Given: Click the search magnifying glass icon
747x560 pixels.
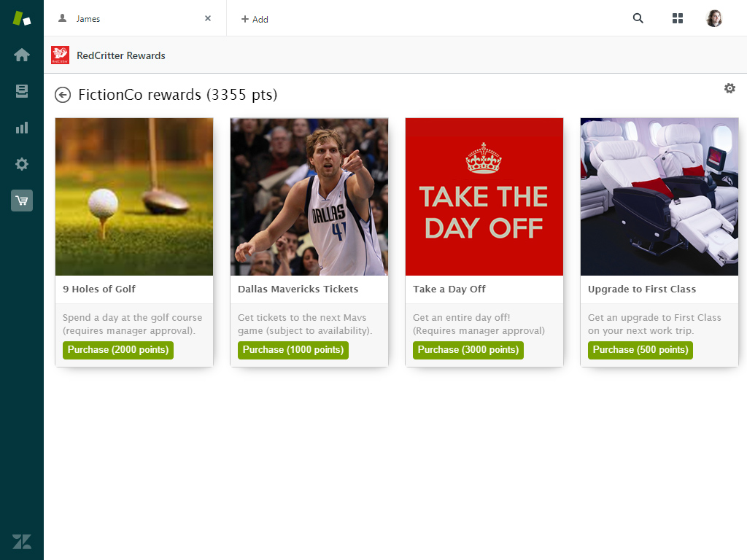Looking at the screenshot, I should click(x=638, y=19).
